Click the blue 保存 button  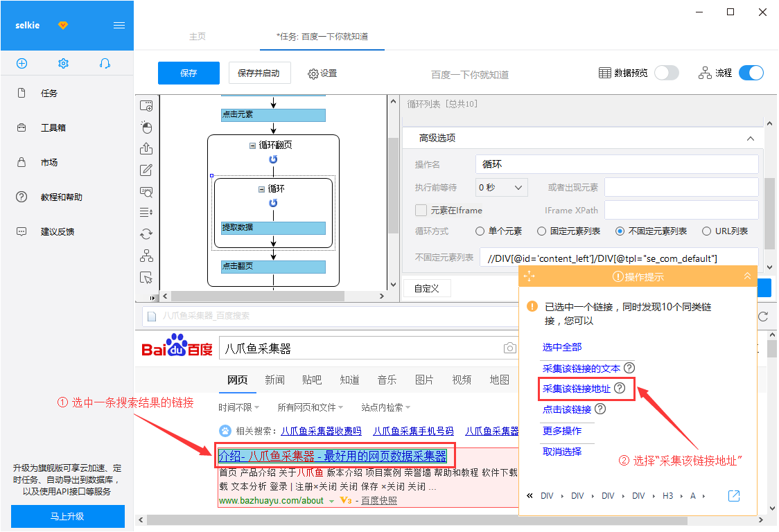(x=189, y=73)
